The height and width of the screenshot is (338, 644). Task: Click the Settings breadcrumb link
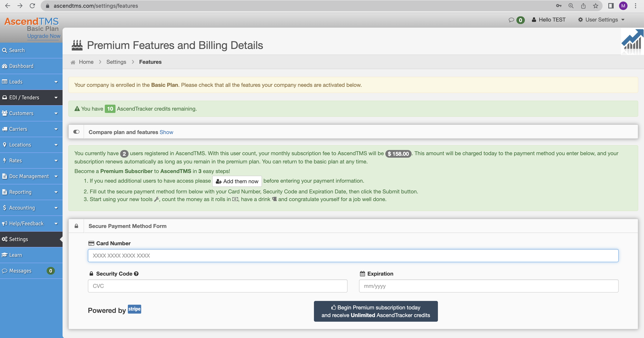[116, 62]
